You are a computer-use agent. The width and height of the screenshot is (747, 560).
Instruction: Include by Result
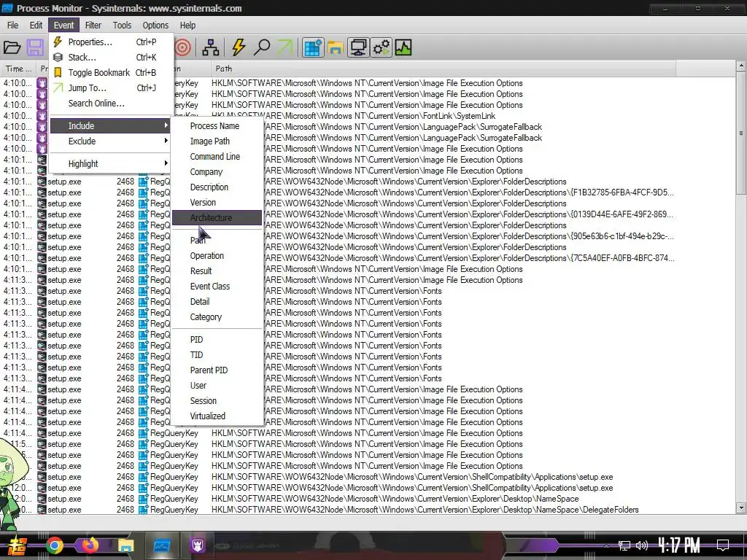(x=217, y=271)
